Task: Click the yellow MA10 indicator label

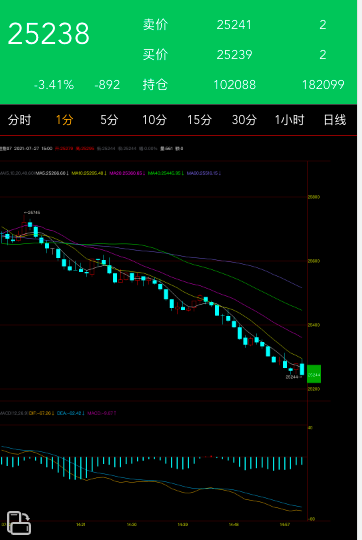Action: click(87, 173)
